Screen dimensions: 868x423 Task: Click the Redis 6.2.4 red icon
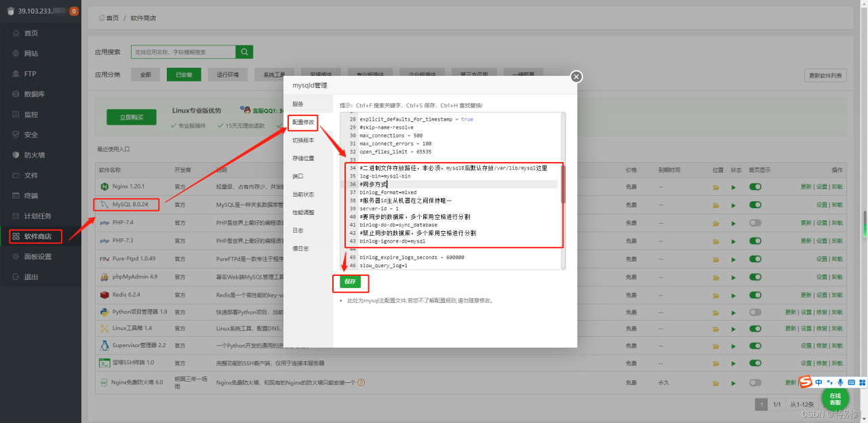[104, 295]
